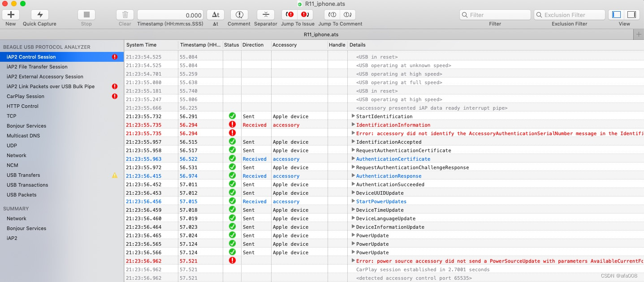The width and height of the screenshot is (644, 282).
Task: Expand the IdentificationAccepted message row
Action: 353,142
